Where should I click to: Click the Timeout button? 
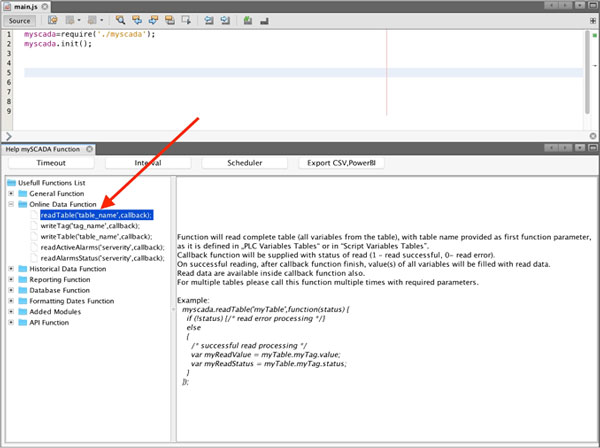click(51, 163)
